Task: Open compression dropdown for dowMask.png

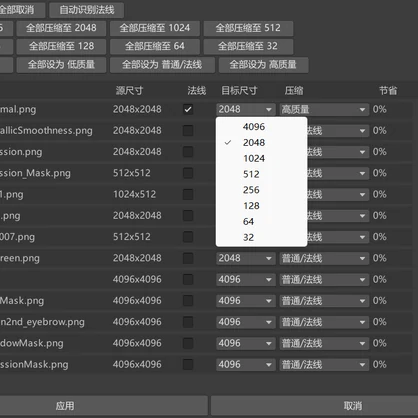Action: (324, 343)
